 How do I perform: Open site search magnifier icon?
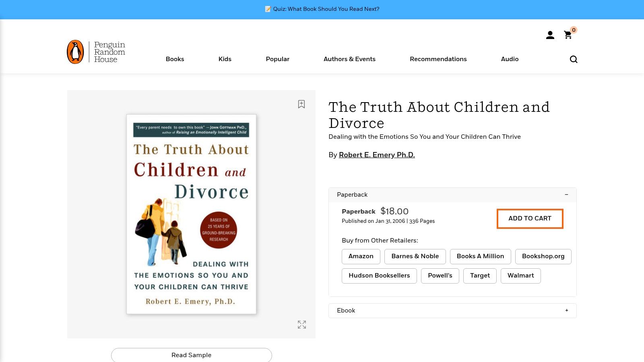point(574,59)
